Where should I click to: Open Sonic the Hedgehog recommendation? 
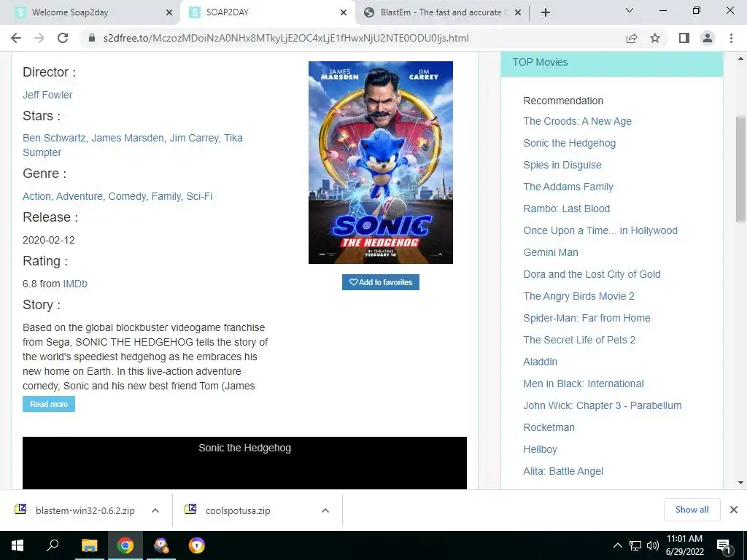tap(569, 143)
